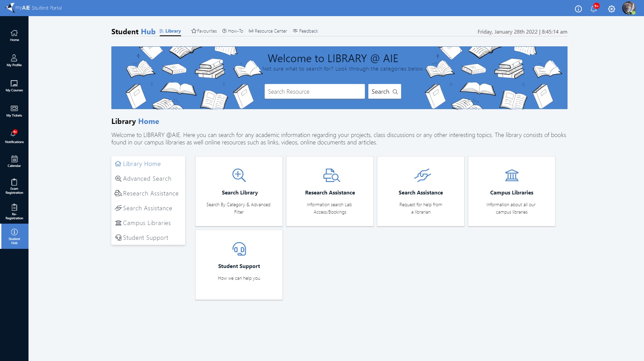
Task: Select Library Home in the side menu
Action: [148, 164]
